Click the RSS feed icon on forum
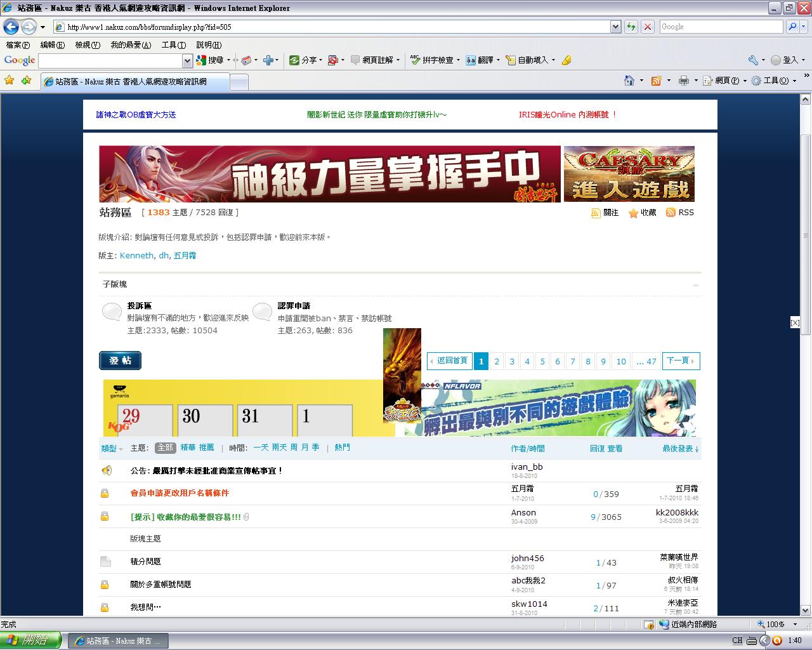 [671, 213]
